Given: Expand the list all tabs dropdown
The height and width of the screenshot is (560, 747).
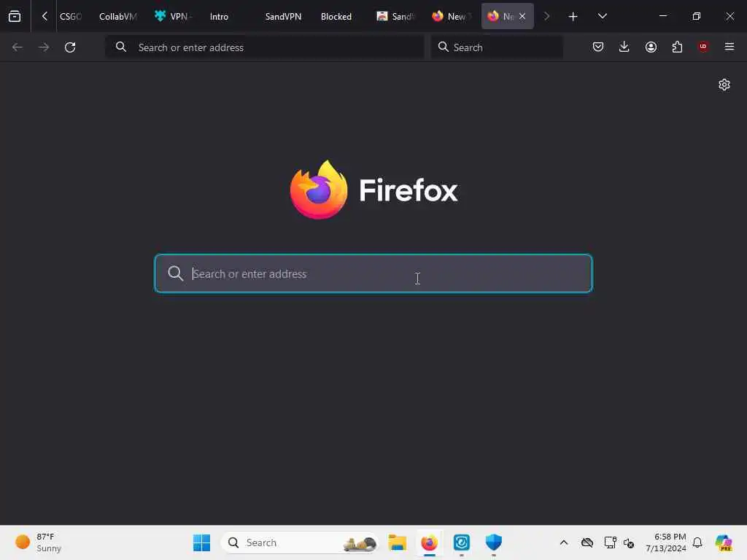Looking at the screenshot, I should pyautogui.click(x=602, y=16).
